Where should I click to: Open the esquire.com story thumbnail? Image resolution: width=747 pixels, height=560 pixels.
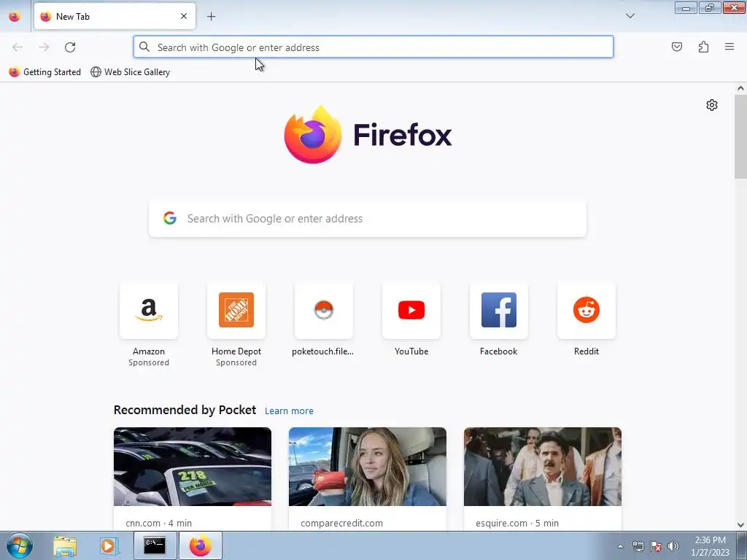tap(543, 467)
